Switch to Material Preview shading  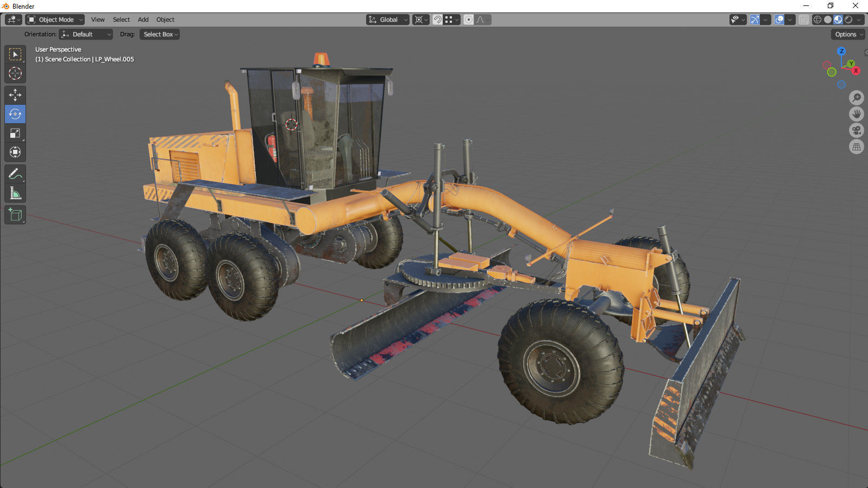pos(838,20)
